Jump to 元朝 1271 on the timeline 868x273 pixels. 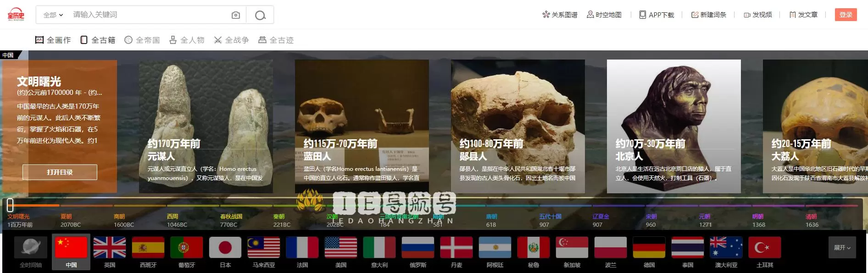705,220
